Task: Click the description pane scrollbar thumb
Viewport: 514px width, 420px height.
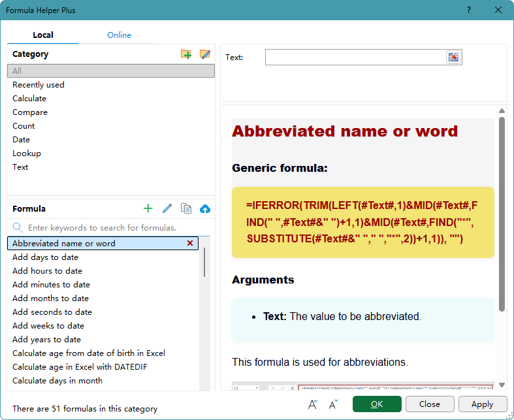Action: 502,214
